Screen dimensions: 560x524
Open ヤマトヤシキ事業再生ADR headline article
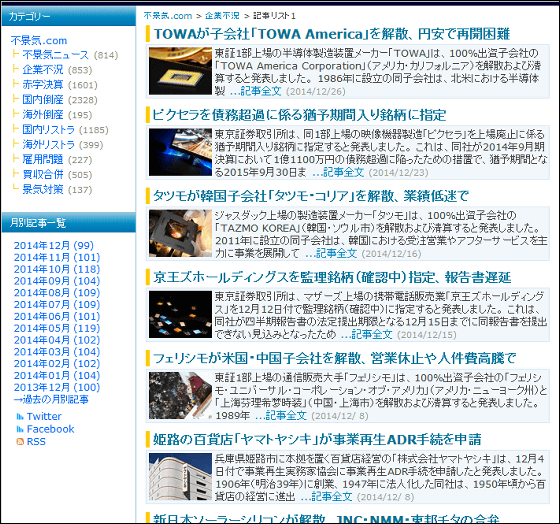[x=317, y=439]
